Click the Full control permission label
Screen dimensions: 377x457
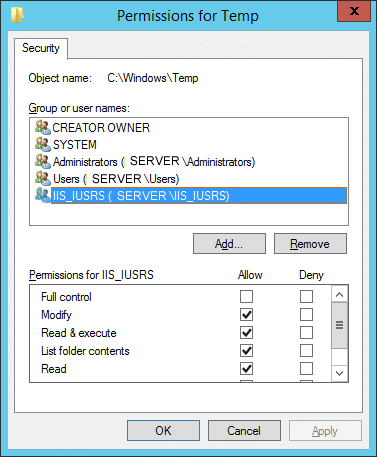pos(66,297)
